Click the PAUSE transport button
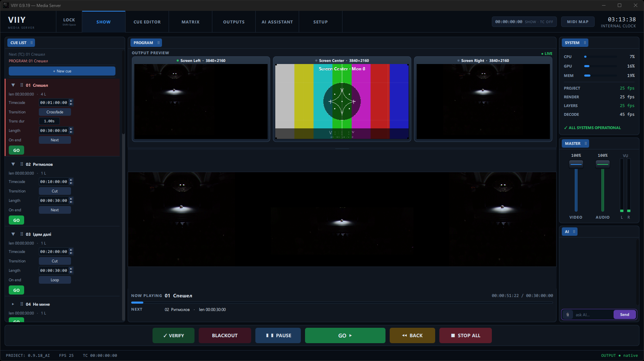This screenshot has width=644, height=361. (278, 335)
